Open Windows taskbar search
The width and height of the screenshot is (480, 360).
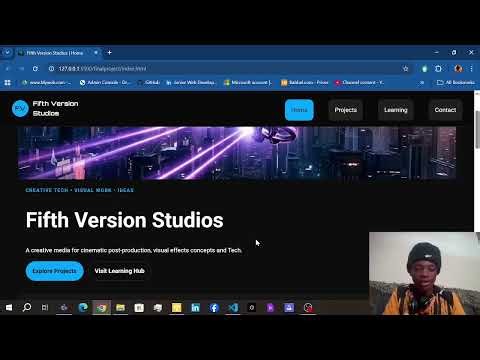point(27,307)
